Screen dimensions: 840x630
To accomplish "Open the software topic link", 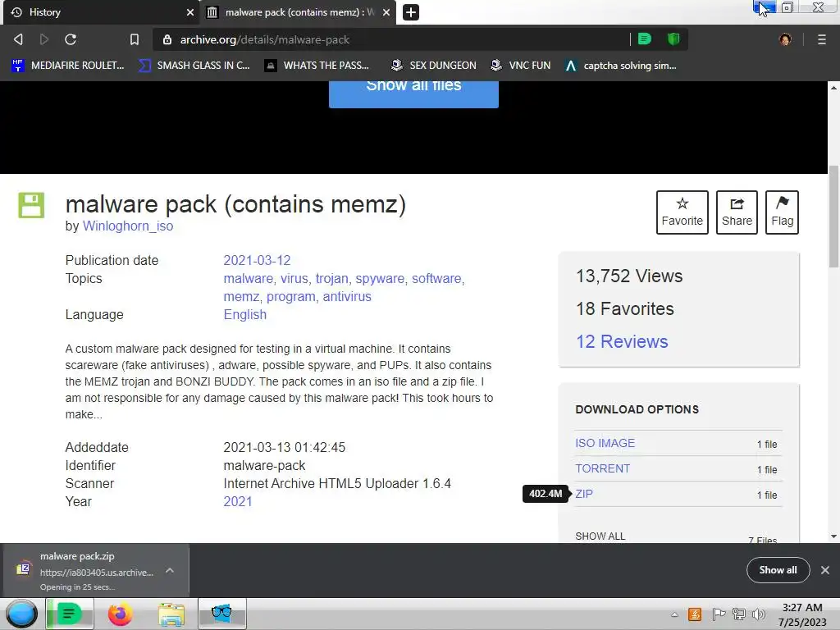I will [x=436, y=279].
